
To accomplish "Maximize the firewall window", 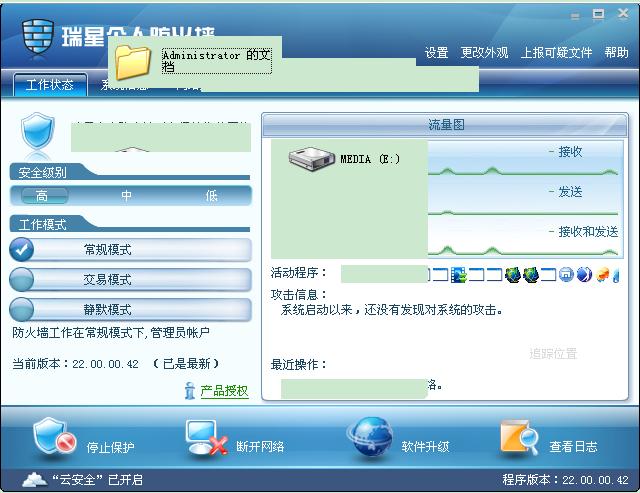I will click(598, 15).
